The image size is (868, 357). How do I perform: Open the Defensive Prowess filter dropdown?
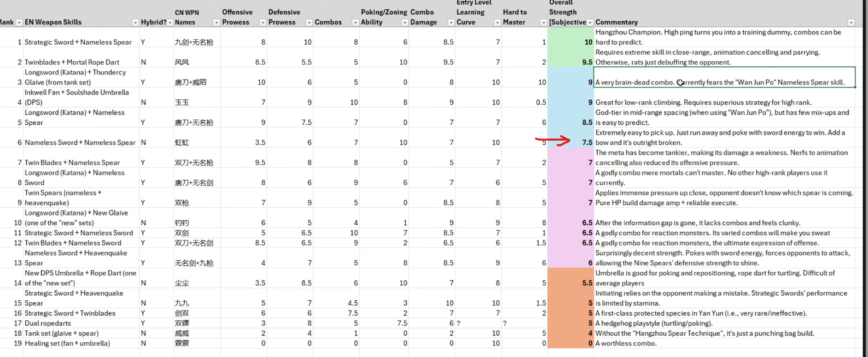309,23
